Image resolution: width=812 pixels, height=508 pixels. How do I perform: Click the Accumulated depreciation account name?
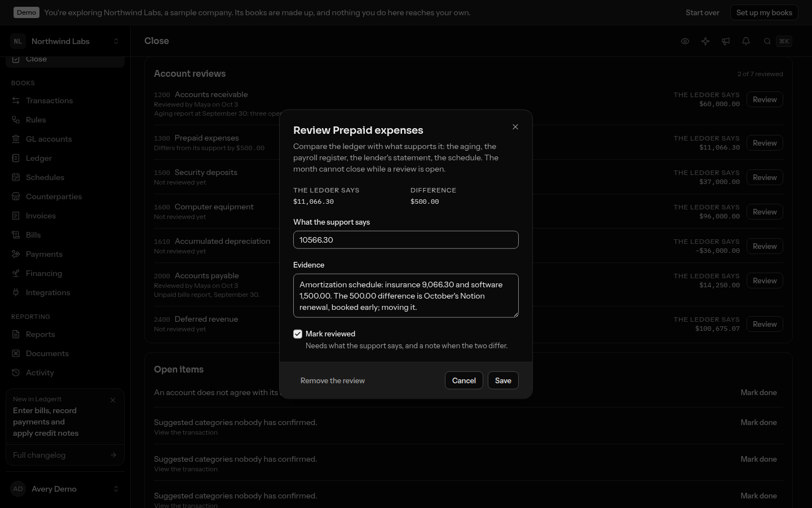pos(223,241)
